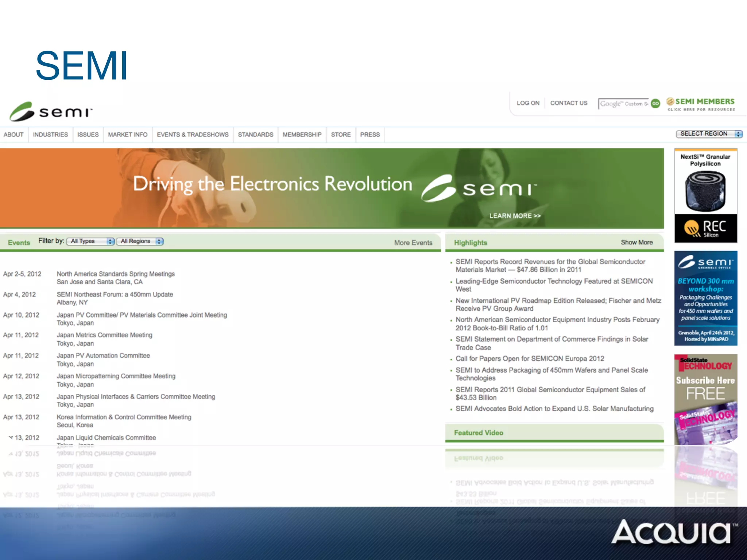Click the Contact Us link
This screenshot has height=560, width=747.
click(x=569, y=103)
